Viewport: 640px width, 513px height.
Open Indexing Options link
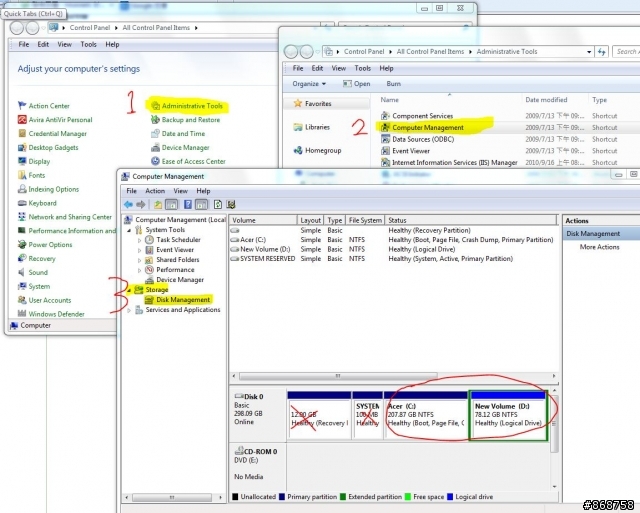click(53, 189)
